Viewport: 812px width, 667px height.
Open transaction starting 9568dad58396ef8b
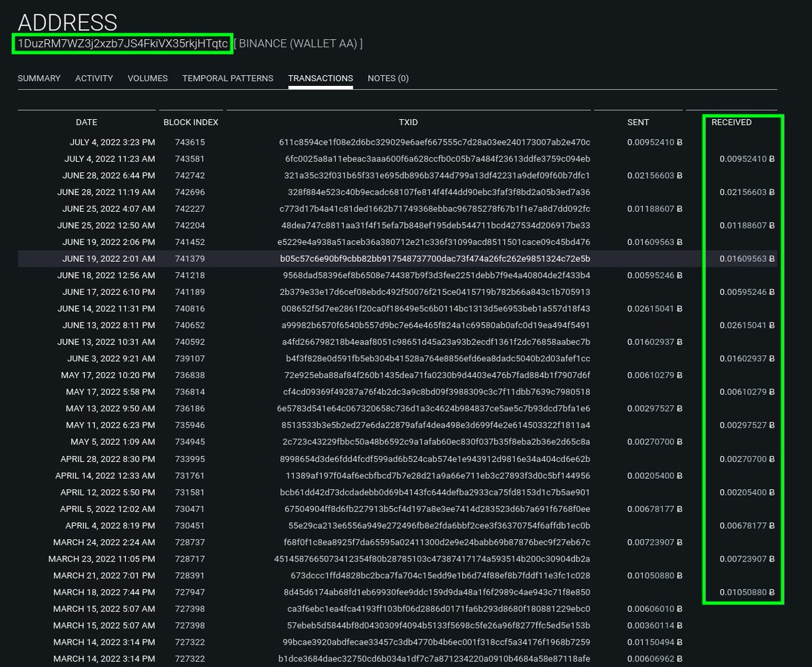[x=436, y=275]
